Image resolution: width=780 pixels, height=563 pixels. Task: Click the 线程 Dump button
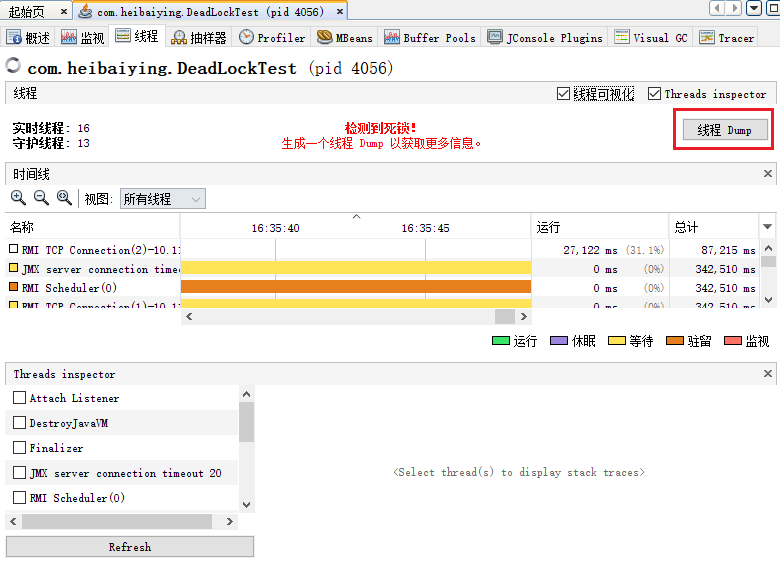724,130
